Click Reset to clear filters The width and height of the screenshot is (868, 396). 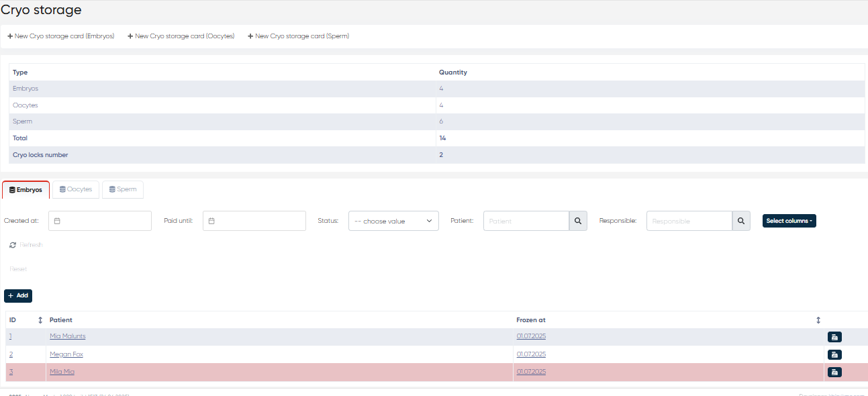point(18,269)
